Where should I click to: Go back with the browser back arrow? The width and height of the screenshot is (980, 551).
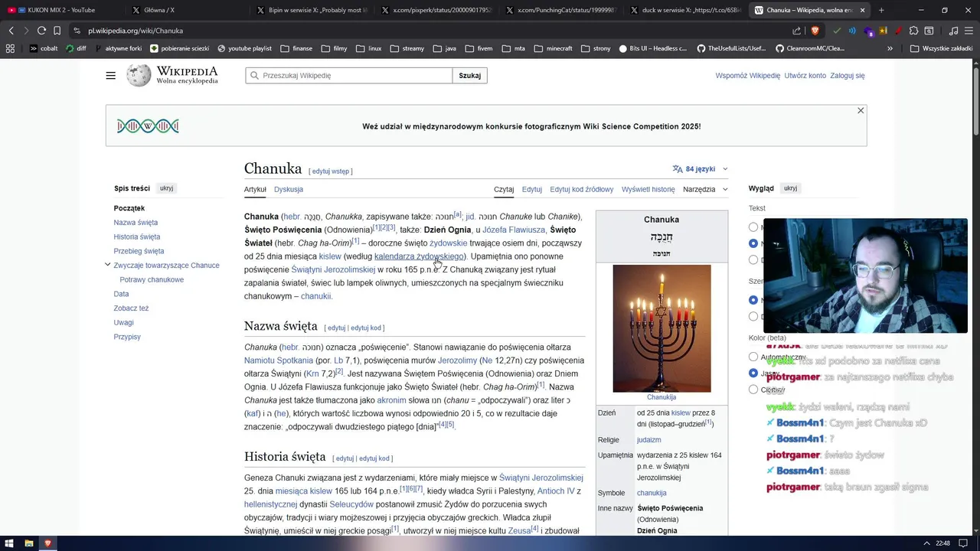(x=11, y=31)
